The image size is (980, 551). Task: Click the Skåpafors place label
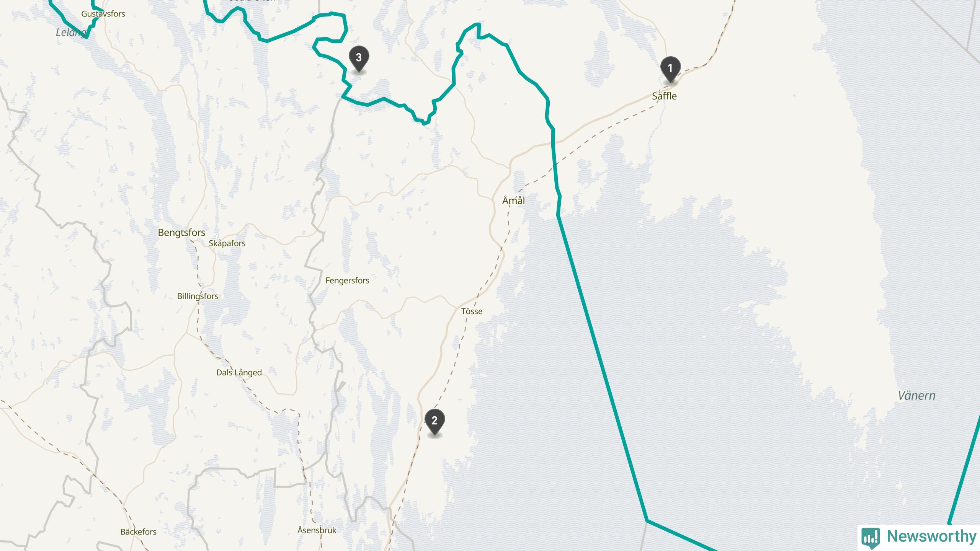pos(227,243)
